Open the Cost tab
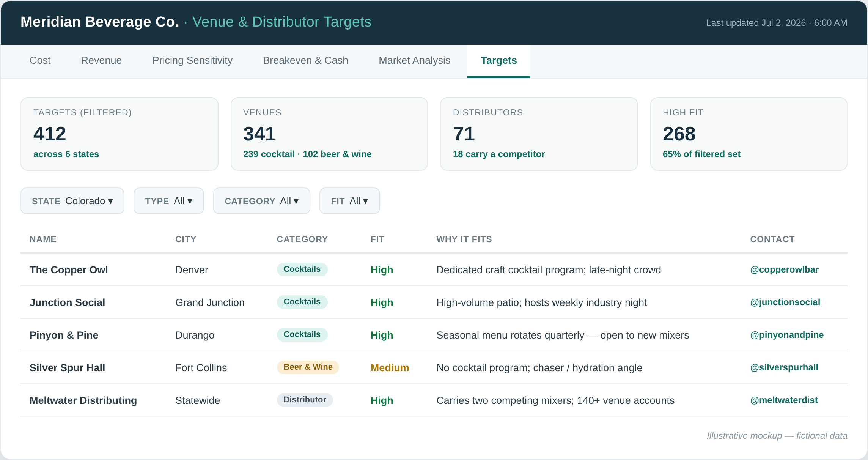This screenshot has width=868, height=460. [x=40, y=61]
